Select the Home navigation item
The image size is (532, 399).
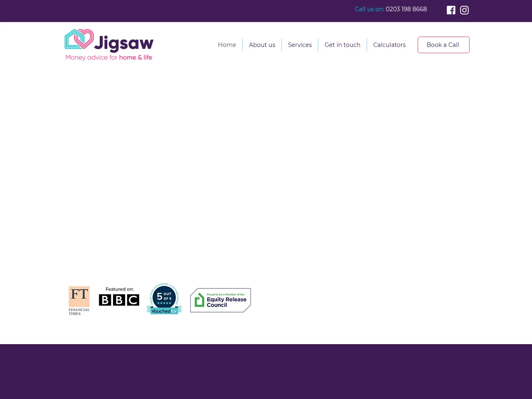click(227, 45)
